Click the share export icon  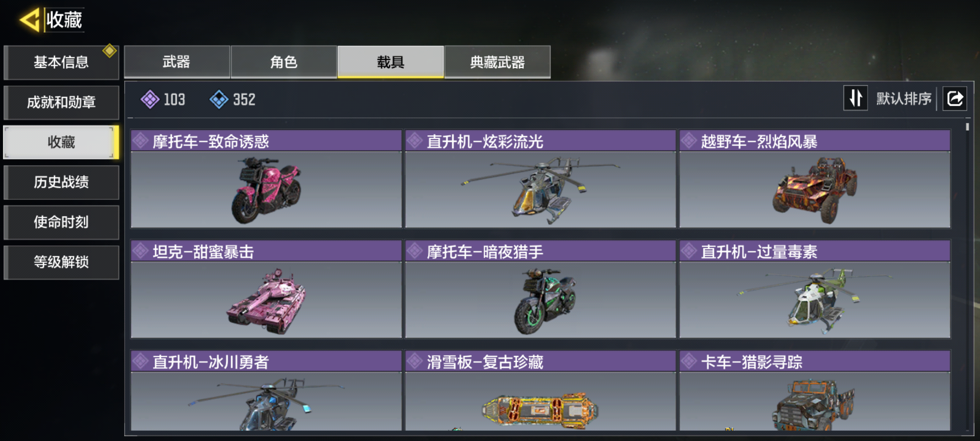point(955,98)
